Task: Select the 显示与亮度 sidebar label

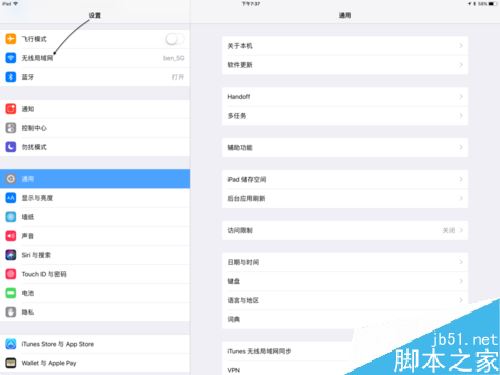Action: (37, 198)
